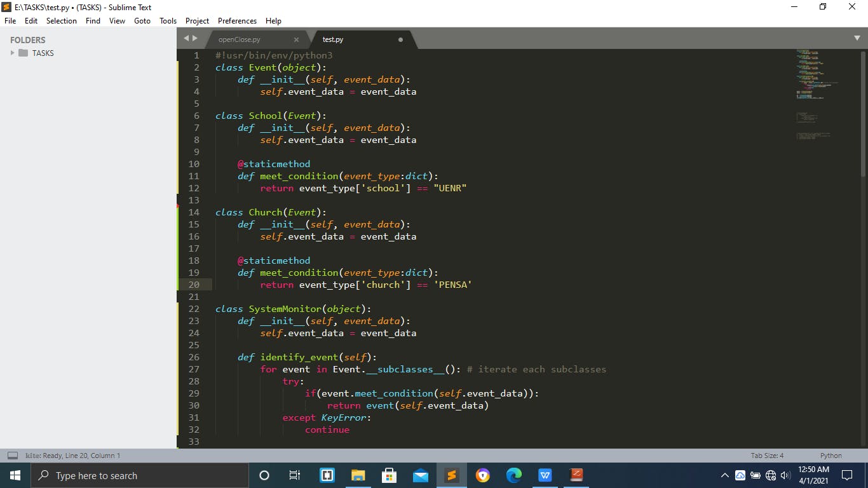Show hidden tray icons chevron

point(724,475)
